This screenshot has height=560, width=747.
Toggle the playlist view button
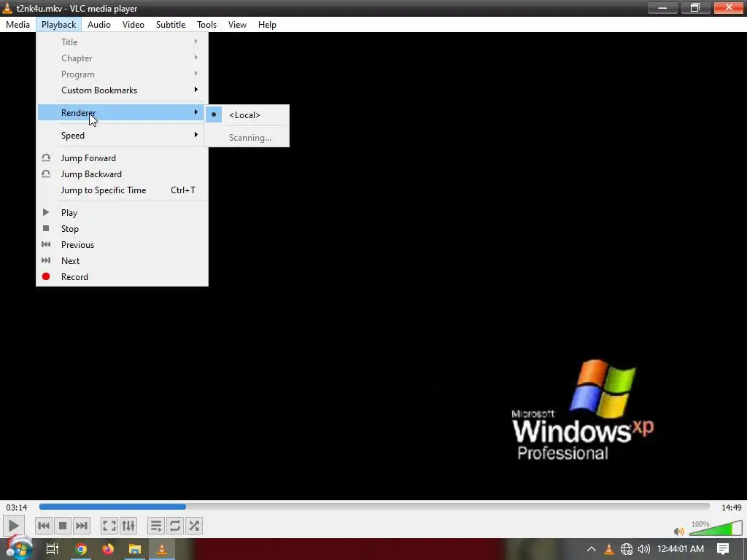[x=156, y=526]
